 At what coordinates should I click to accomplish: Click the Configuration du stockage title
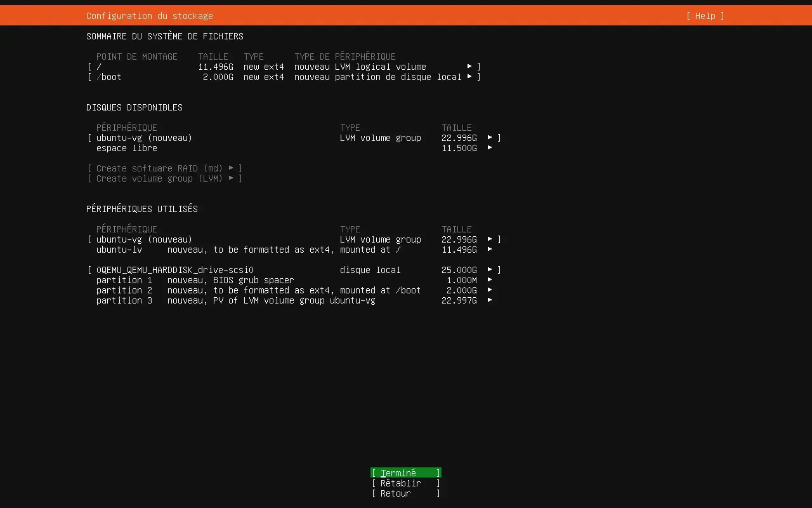tap(150, 16)
